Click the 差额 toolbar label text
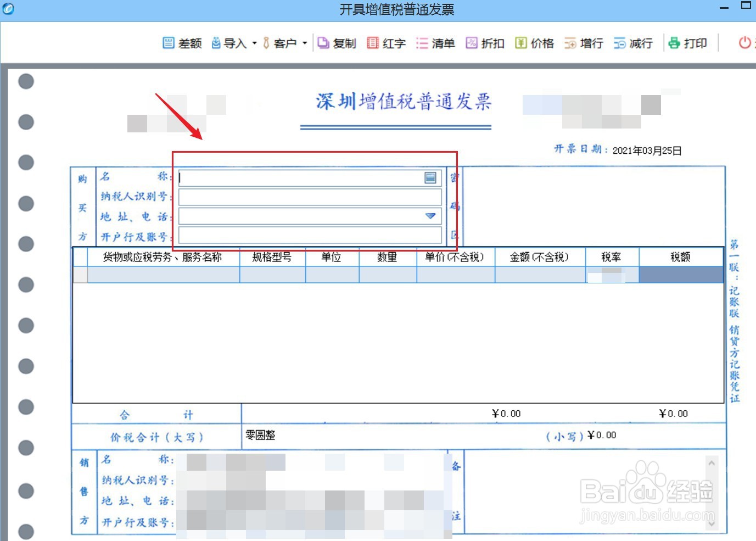Image resolution: width=756 pixels, height=541 pixels. [189, 43]
